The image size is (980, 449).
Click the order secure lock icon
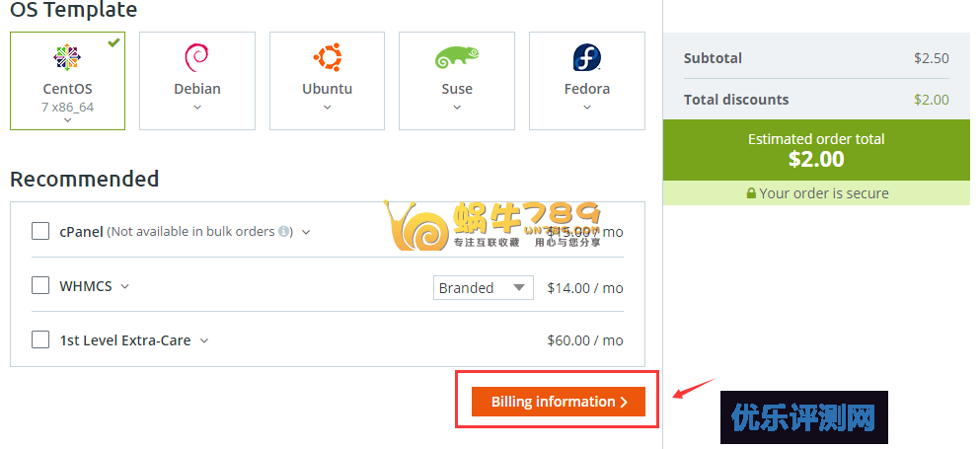[x=751, y=193]
